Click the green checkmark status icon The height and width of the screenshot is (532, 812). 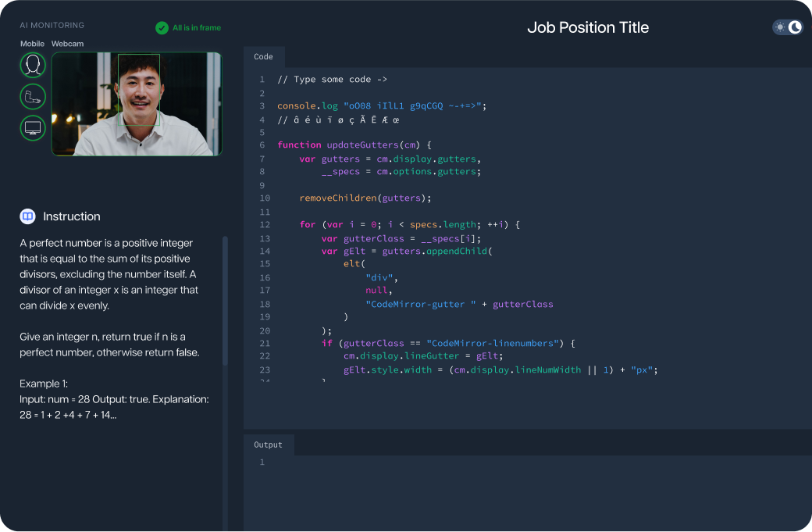coord(162,28)
